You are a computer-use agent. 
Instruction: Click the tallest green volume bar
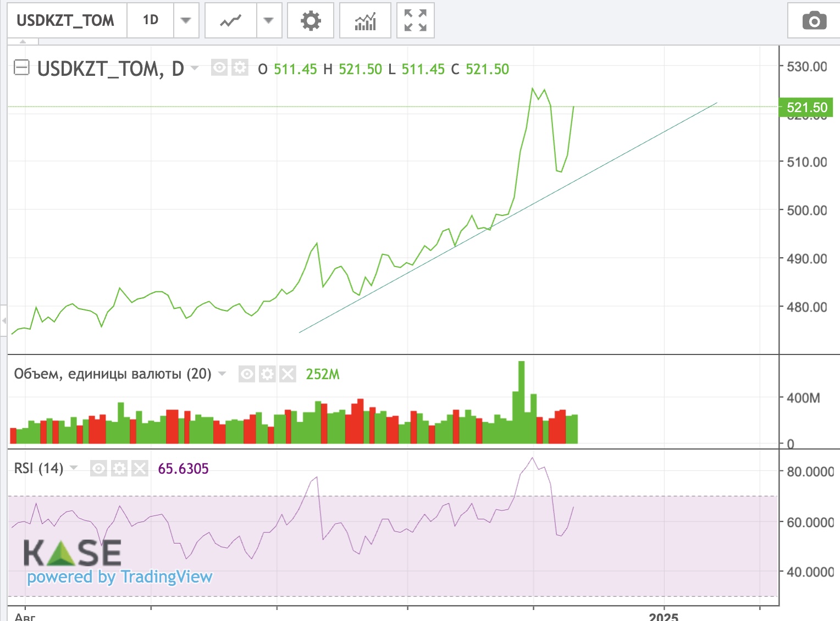click(x=521, y=402)
